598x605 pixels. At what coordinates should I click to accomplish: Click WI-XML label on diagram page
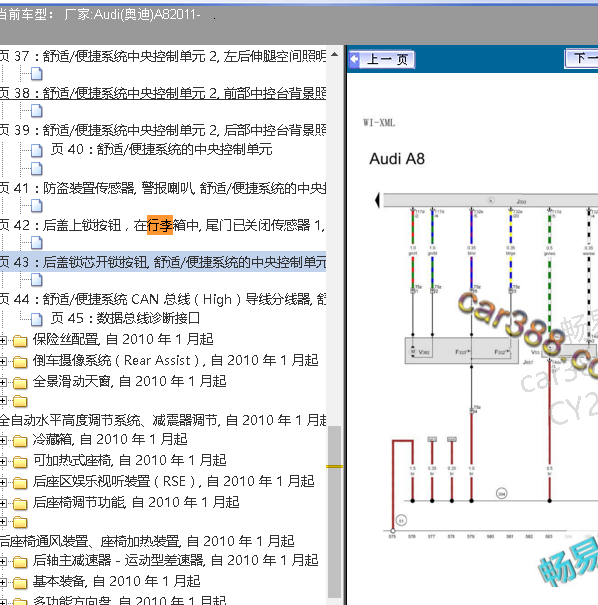tap(379, 123)
